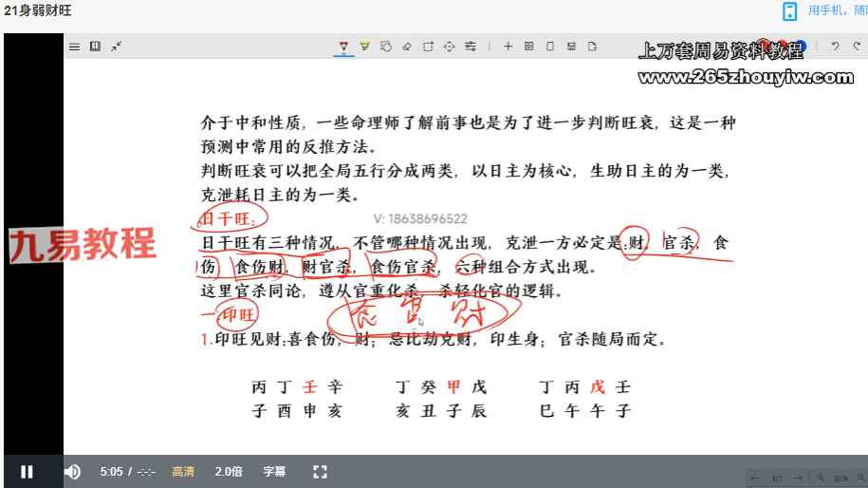Open the 用手机 mobile viewing link
This screenshot has height=488, width=868.
(835, 10)
